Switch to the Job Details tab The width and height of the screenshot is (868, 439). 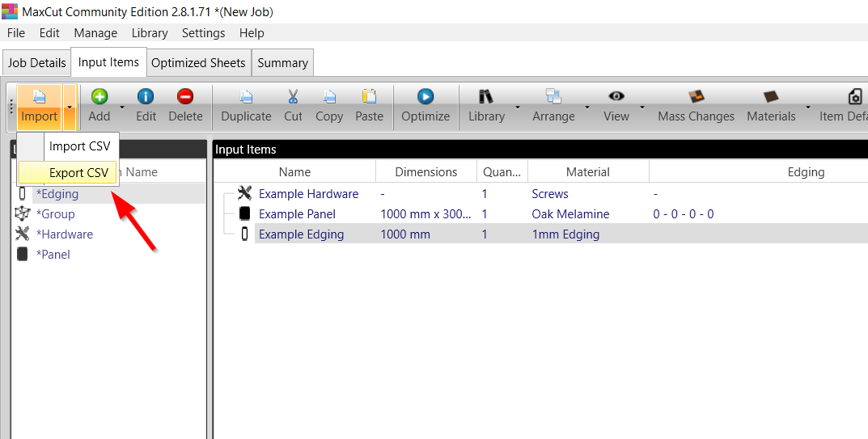(36, 63)
